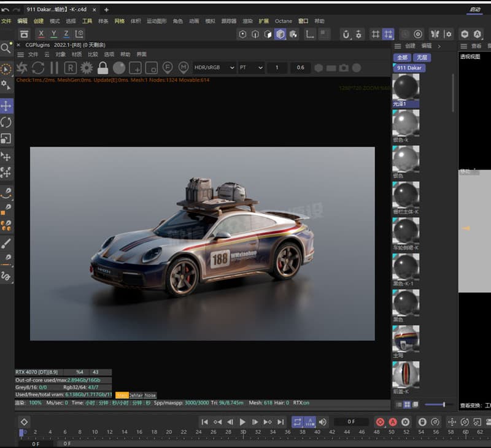Switch to Polygons mode
The image size is (491, 448).
point(268,34)
